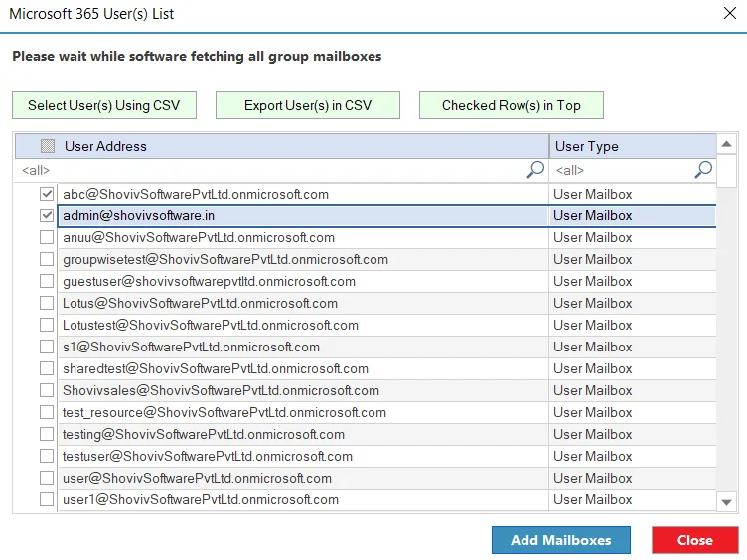The image size is (747, 560).
Task: Check the user@ShovivSoftwarePvtLtd mailbox checkbox
Action: pos(47,478)
